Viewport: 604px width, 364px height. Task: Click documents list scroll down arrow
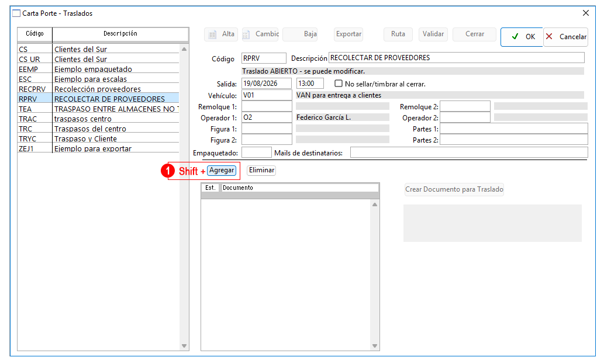tap(375, 346)
